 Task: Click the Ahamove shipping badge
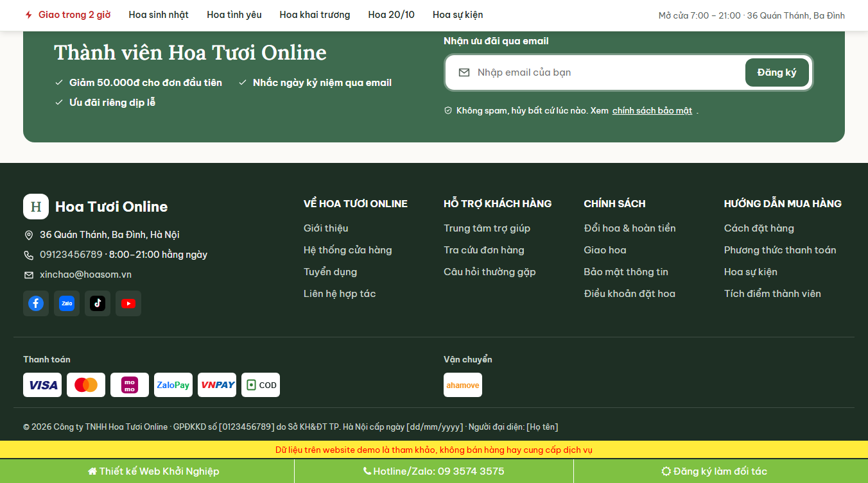tap(463, 385)
